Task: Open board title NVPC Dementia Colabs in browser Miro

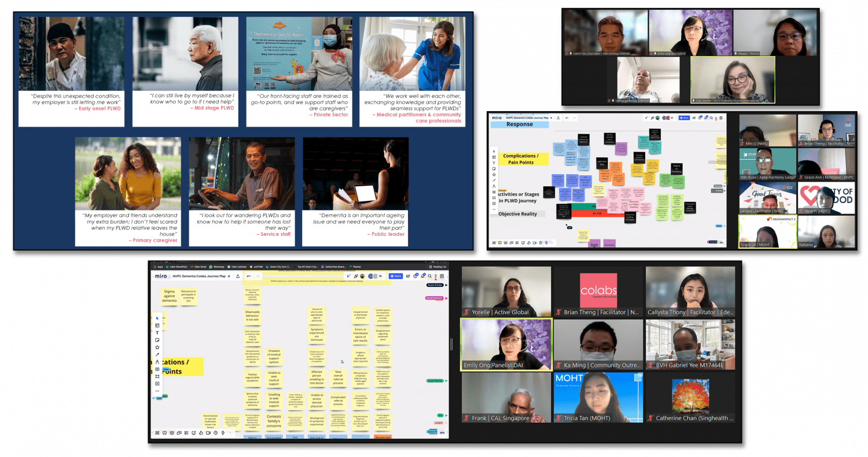Action: (x=199, y=276)
